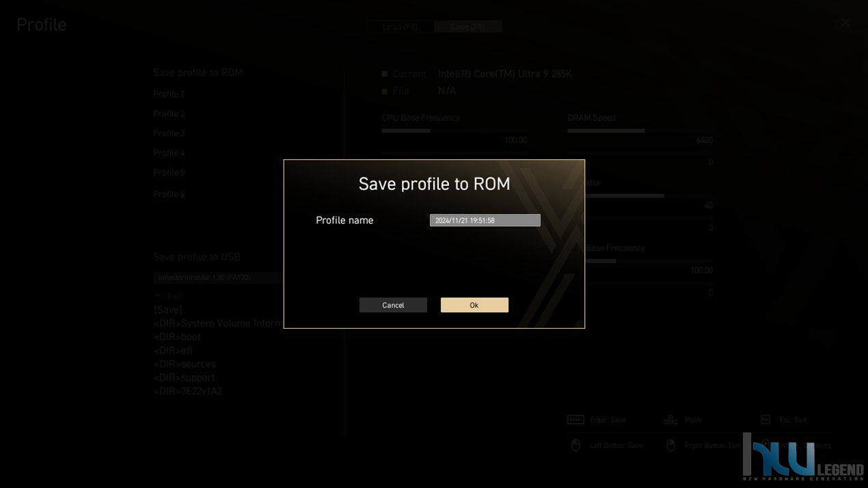Viewport: 868px width, 488px height.
Task: Choose the [Save] entry on USB
Action: tap(168, 310)
